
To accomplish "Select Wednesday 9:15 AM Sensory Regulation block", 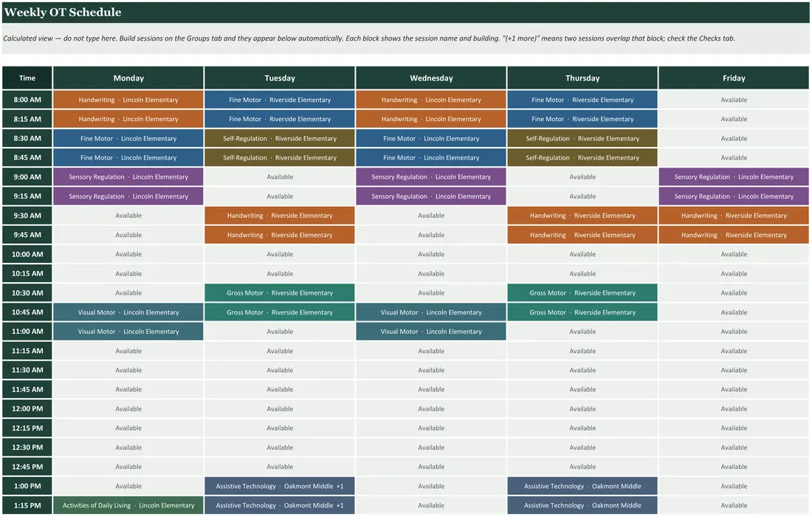I will 431,196.
